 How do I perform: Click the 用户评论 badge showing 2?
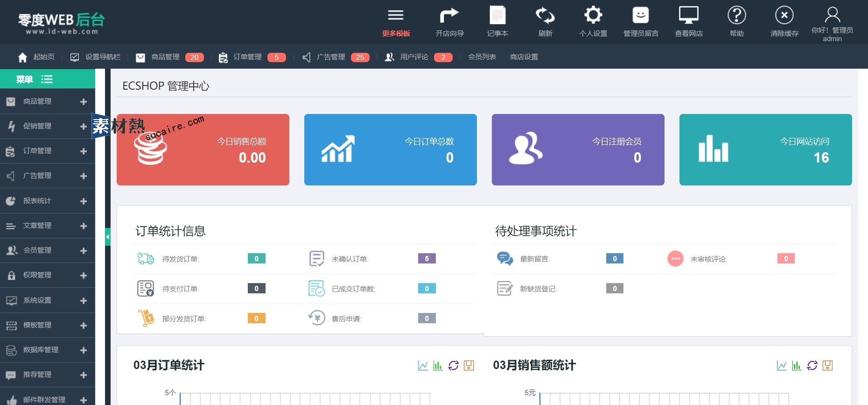coord(443,57)
